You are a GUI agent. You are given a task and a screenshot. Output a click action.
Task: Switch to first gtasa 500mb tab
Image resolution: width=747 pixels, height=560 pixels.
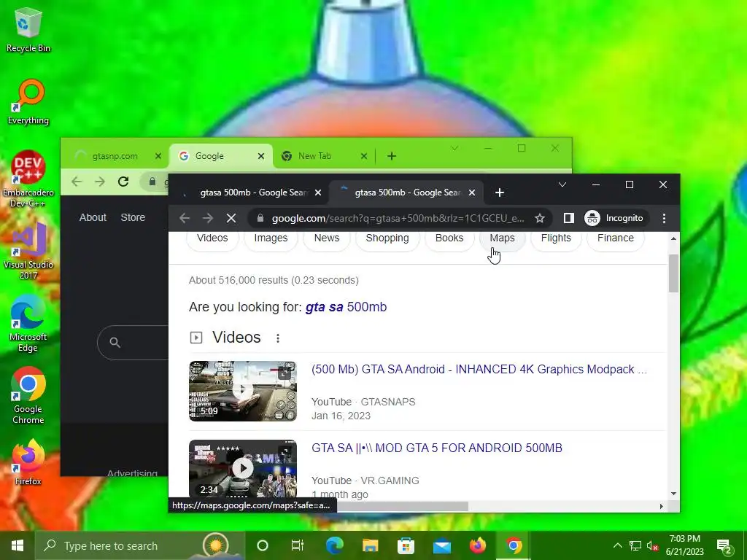click(x=249, y=192)
